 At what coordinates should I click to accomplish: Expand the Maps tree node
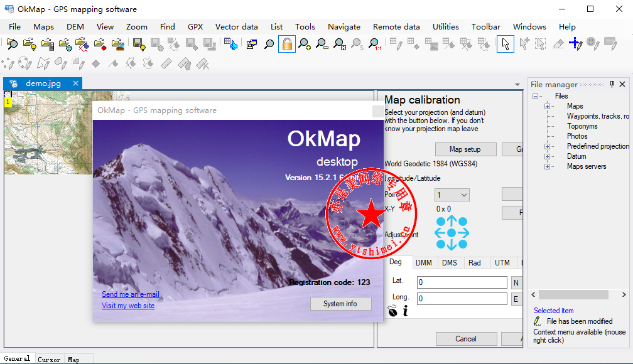[x=548, y=106]
